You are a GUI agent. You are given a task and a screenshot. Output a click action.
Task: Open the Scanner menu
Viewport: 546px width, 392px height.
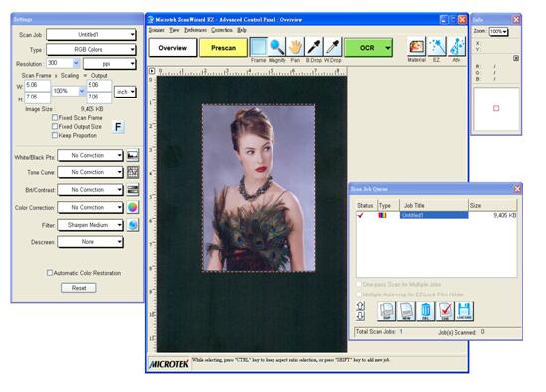click(x=157, y=30)
